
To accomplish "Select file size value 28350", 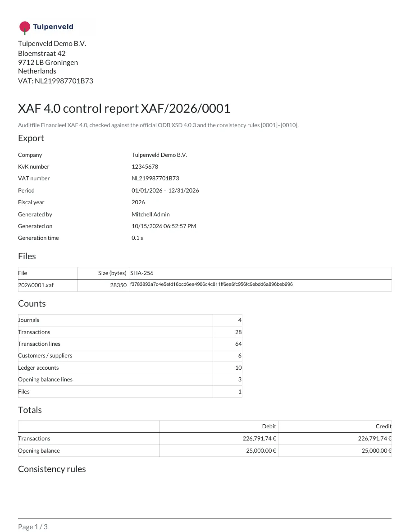I will click(118, 285).
